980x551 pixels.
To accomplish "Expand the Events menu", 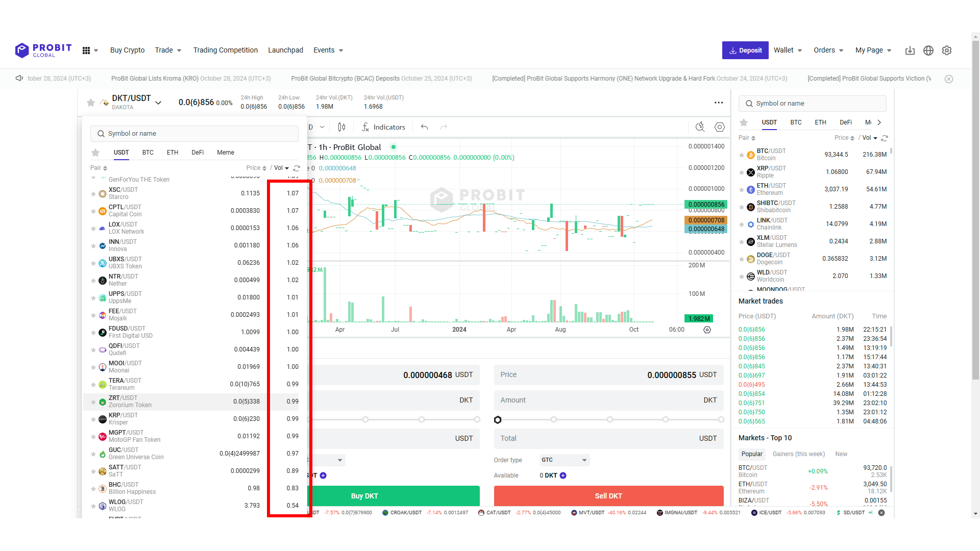I will click(328, 50).
